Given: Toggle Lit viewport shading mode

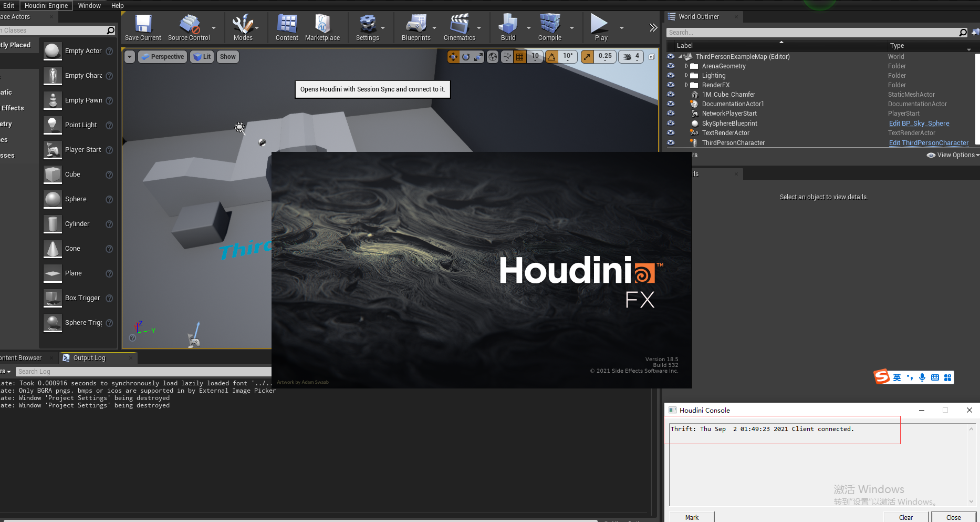Looking at the screenshot, I should (202, 56).
